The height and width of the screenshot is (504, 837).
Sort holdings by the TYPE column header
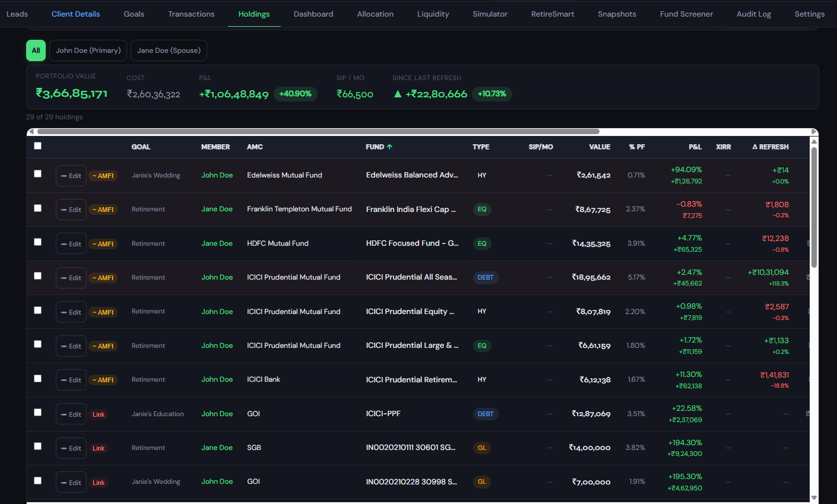coord(481,147)
